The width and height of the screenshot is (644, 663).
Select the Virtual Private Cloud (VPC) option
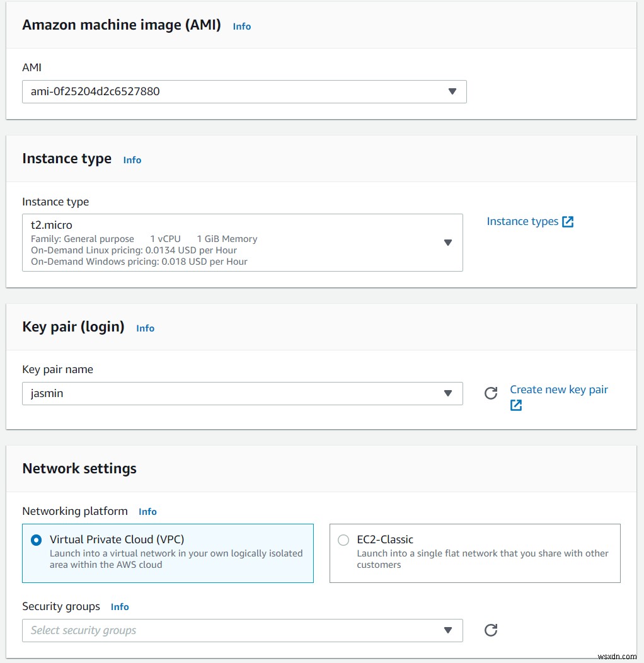(x=35, y=540)
